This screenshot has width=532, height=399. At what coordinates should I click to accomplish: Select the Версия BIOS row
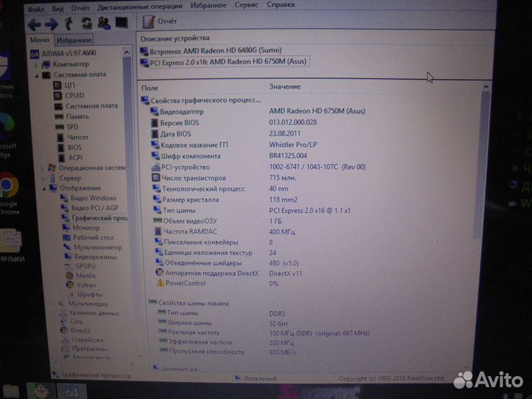coord(233,123)
